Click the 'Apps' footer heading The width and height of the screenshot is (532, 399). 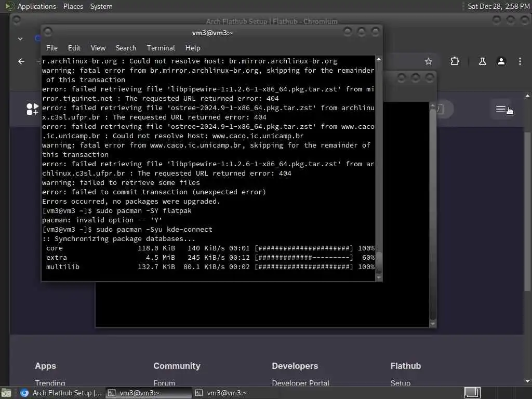pyautogui.click(x=46, y=366)
